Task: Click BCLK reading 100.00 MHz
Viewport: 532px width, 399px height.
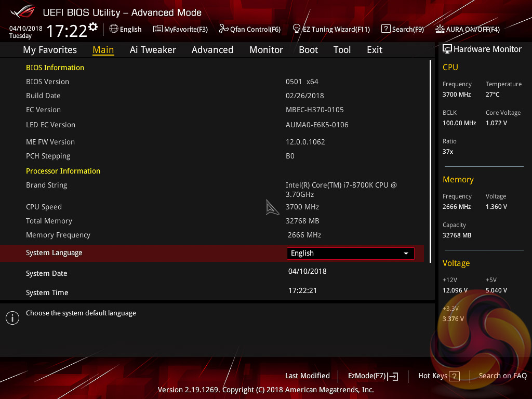Action: 459,123
